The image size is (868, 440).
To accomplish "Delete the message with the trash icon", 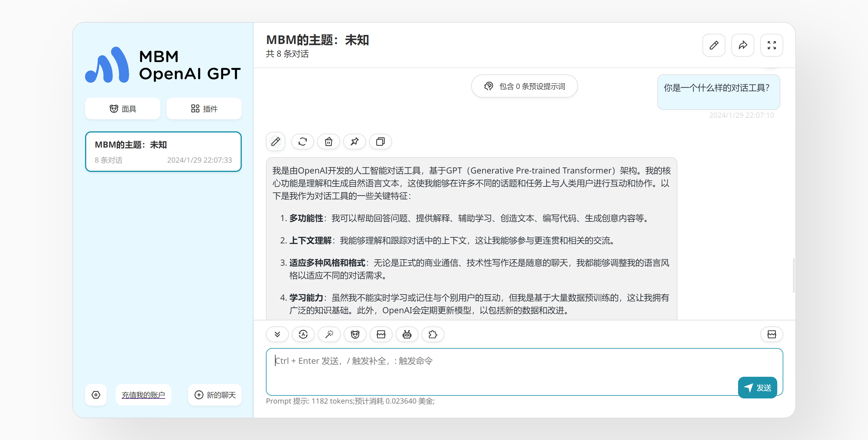I will click(328, 141).
